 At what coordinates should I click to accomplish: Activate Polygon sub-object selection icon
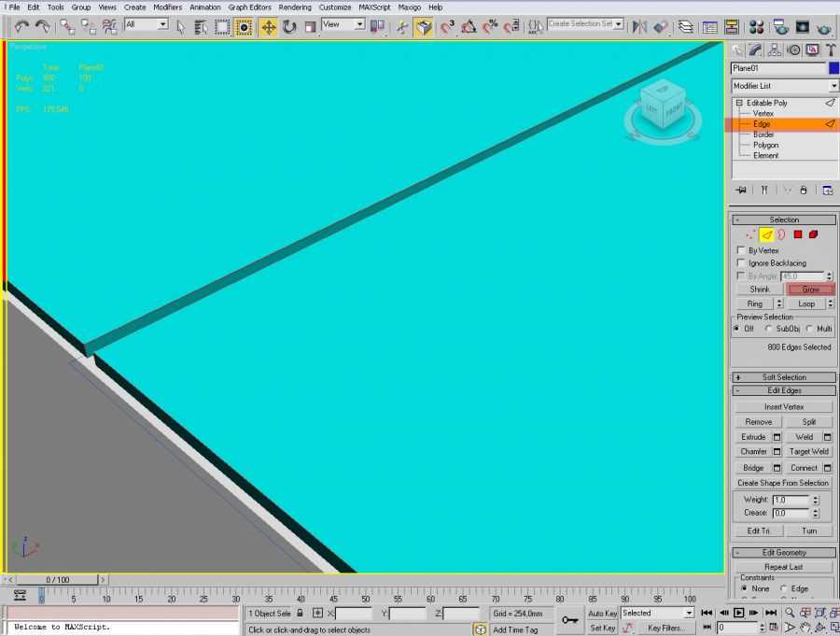tap(798, 234)
